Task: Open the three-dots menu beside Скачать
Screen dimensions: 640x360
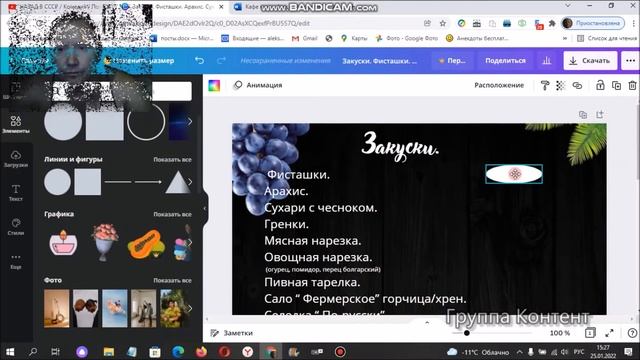Action: coord(630,60)
